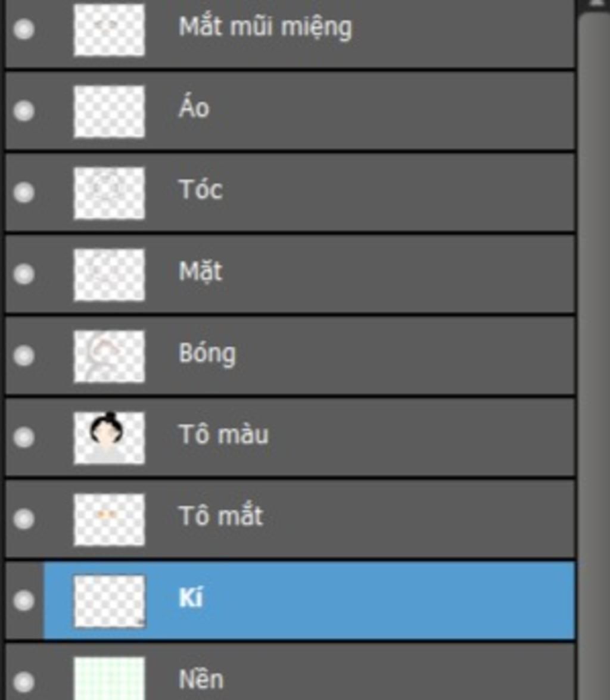Hide the Mặt layer

coord(24,274)
